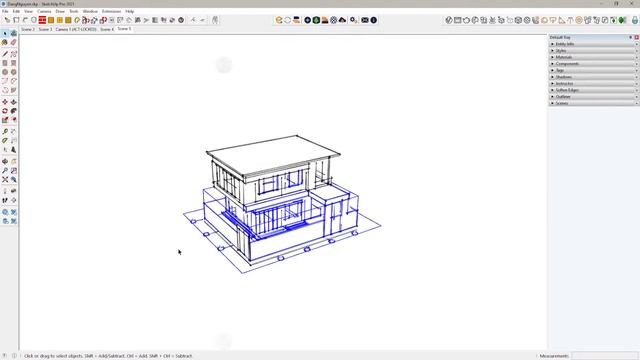Click the red icon in top toolbar
The image size is (640, 360).
[42, 20]
